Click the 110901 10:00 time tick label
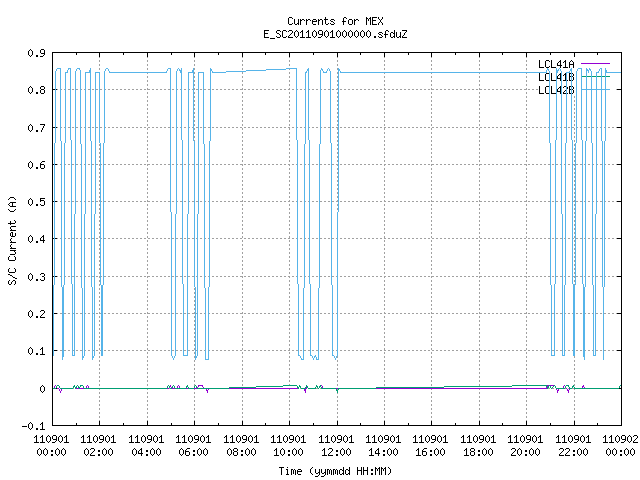This screenshot has height=480, width=640. (289, 446)
